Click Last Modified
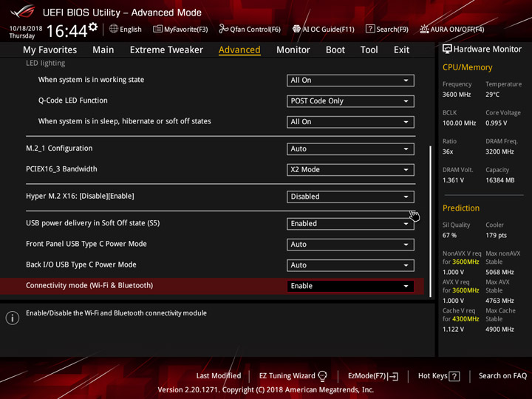The height and width of the screenshot is (399, 532). 219,376
